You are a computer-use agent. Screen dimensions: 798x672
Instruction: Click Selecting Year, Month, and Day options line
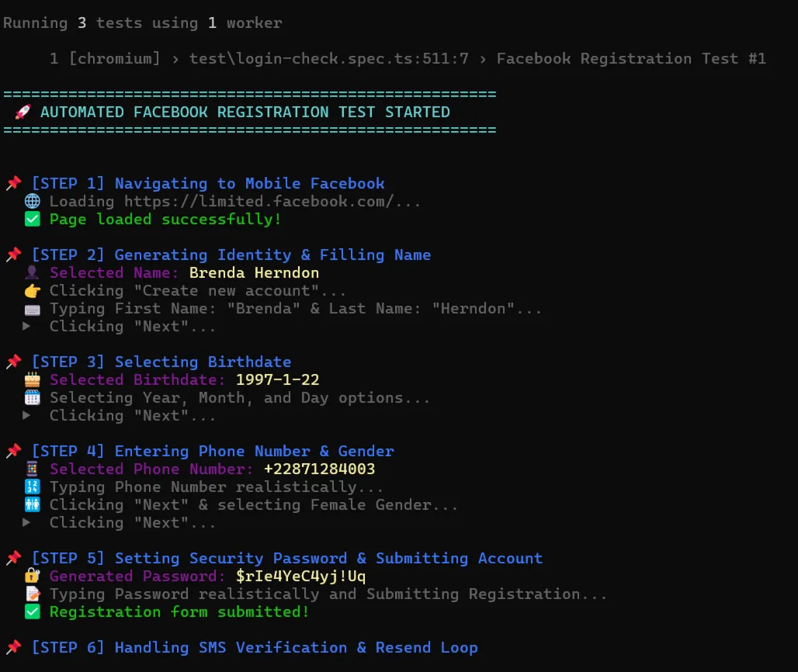coord(240,398)
